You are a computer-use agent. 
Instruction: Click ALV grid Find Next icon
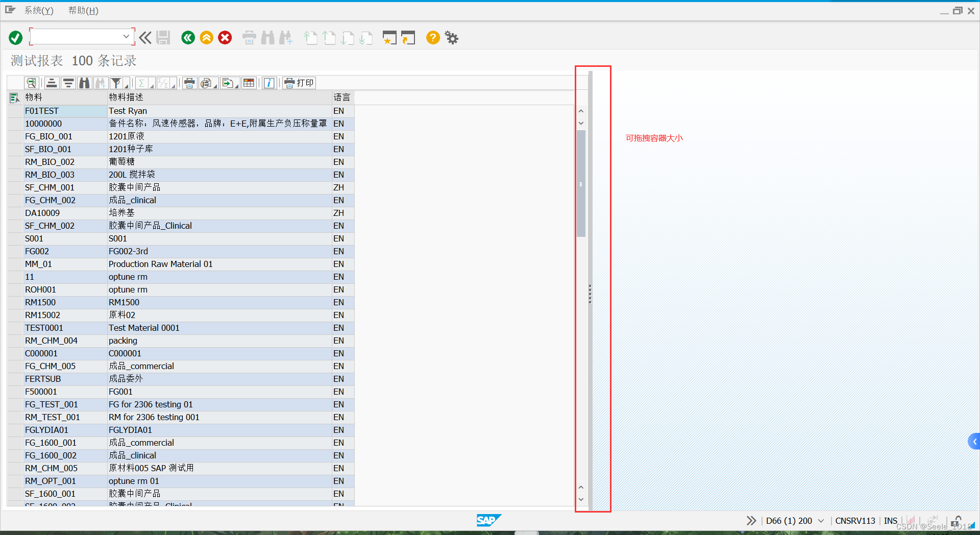(101, 83)
